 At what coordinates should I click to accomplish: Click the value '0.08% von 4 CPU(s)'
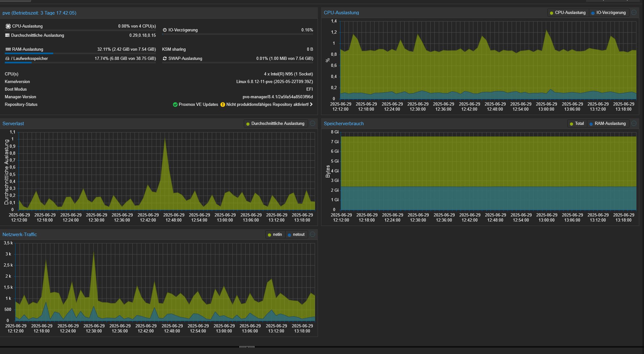tap(137, 26)
